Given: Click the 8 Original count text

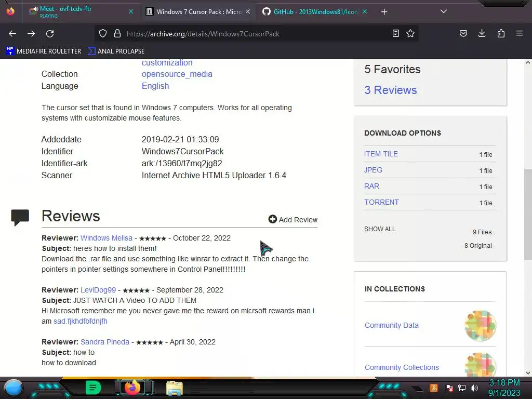Looking at the screenshot, I should point(478,246).
